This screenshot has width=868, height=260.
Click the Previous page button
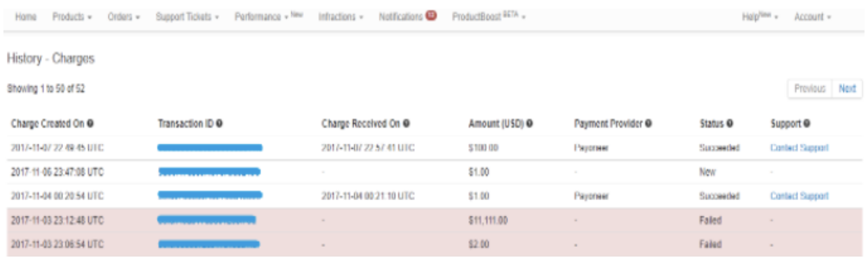810,89
